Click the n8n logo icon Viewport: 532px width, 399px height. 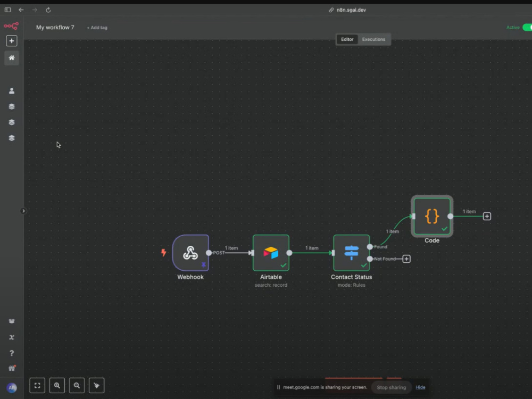click(x=11, y=26)
